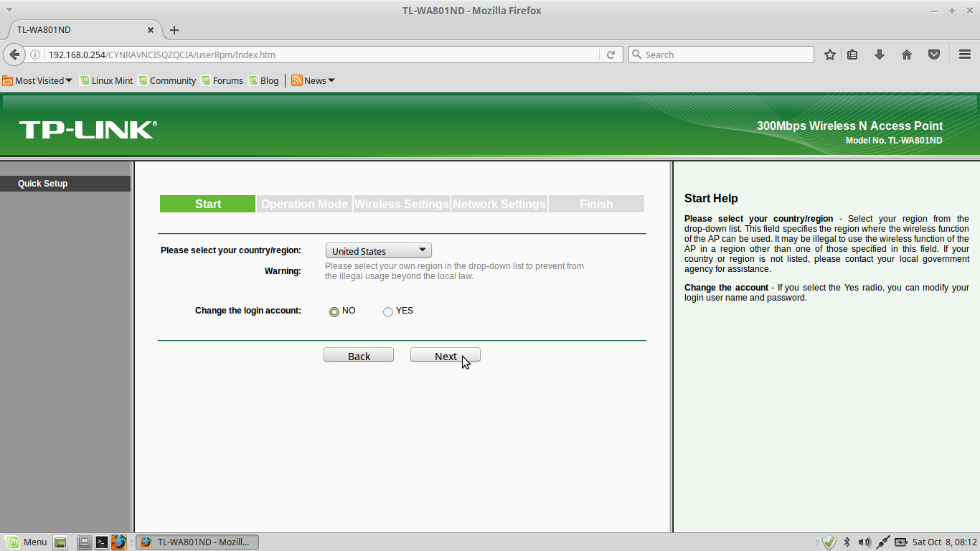980x551 pixels.
Task: Go to the Firefox home page
Action: pos(907,55)
